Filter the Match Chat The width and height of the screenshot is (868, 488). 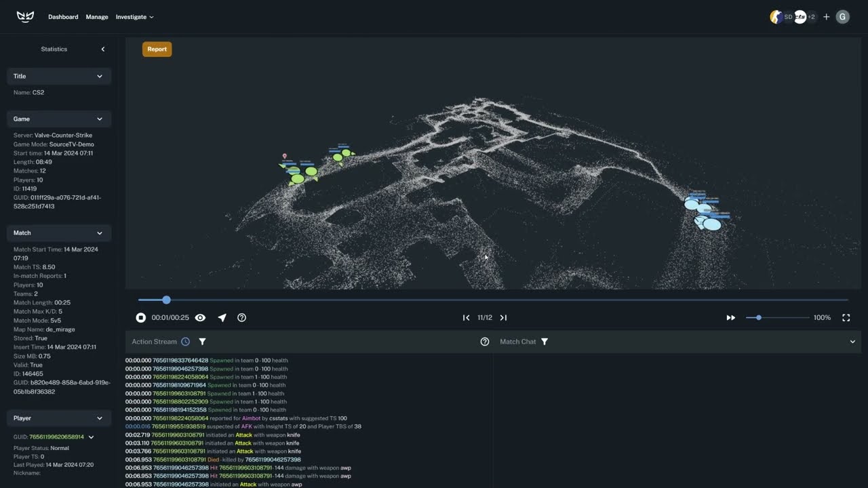[545, 342]
